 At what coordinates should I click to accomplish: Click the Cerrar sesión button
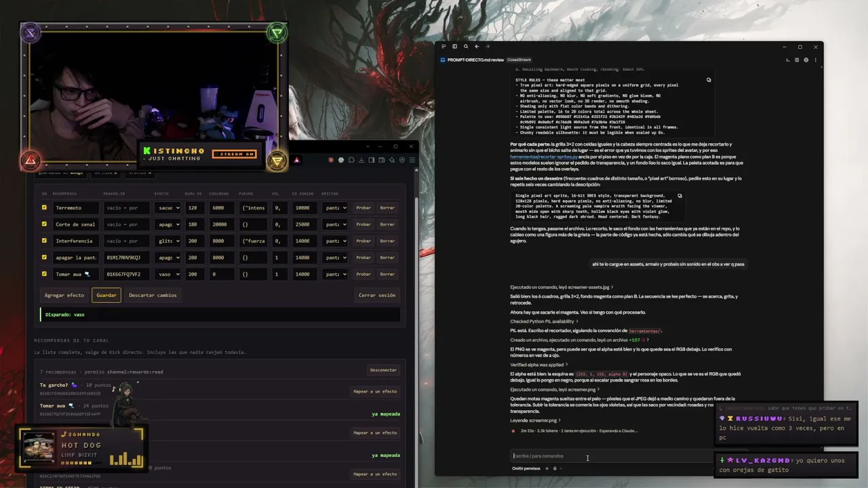pos(377,296)
